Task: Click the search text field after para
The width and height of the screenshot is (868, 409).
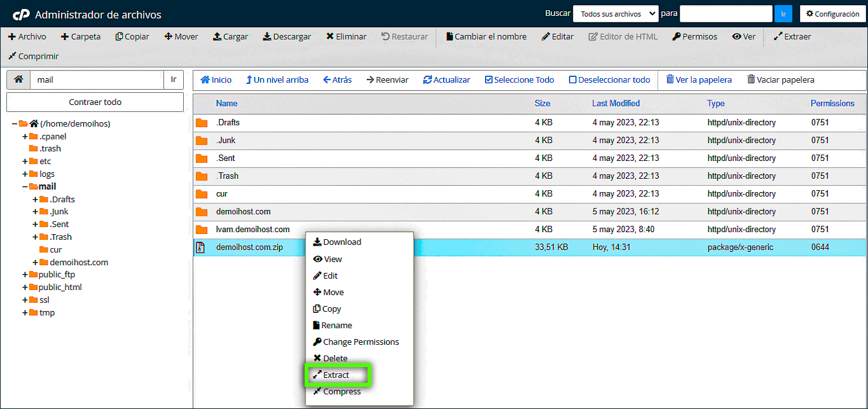Action: (x=726, y=13)
